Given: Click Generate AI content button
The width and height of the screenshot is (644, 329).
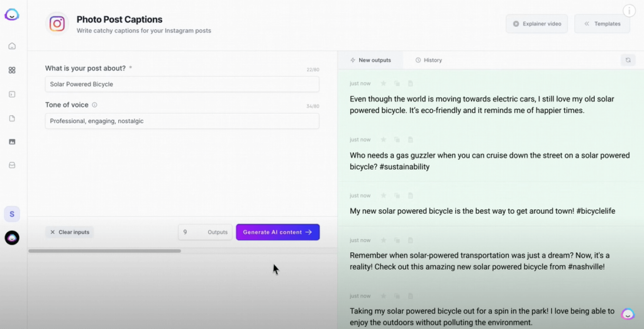Looking at the screenshot, I should pos(277,232).
